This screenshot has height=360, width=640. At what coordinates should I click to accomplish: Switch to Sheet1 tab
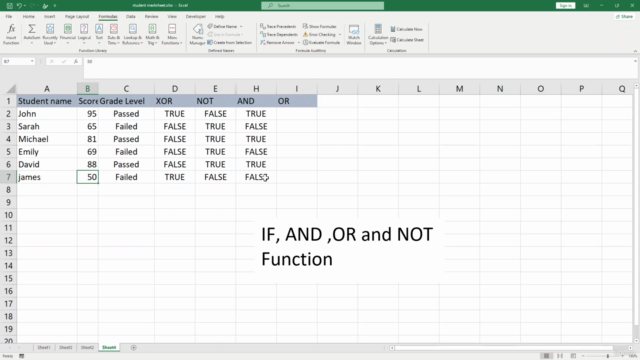44,348
